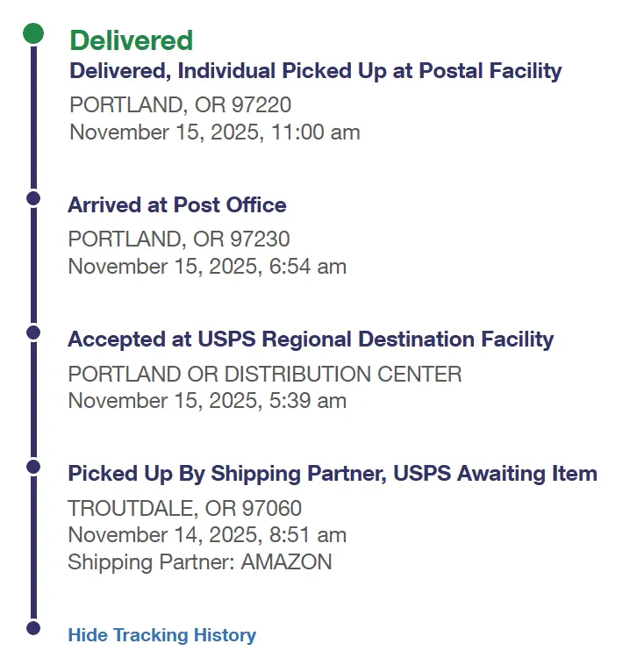The width and height of the screenshot is (637, 672).
Task: Select the 6:54 am arrival timestamp
Action: (x=207, y=267)
